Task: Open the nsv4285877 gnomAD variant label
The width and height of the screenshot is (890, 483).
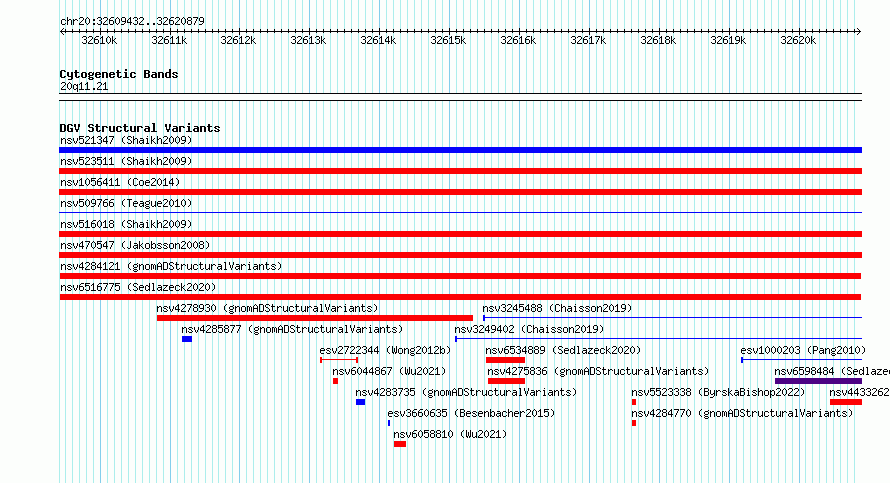Action: pyautogui.click(x=292, y=329)
